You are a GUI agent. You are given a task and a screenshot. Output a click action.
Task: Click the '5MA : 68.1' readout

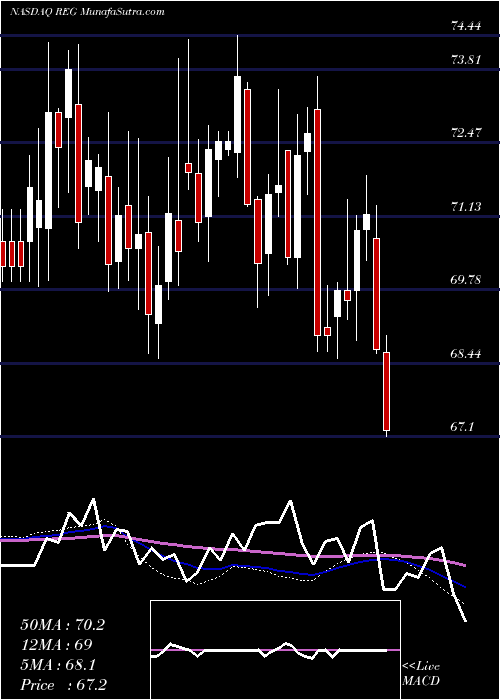[58, 665]
